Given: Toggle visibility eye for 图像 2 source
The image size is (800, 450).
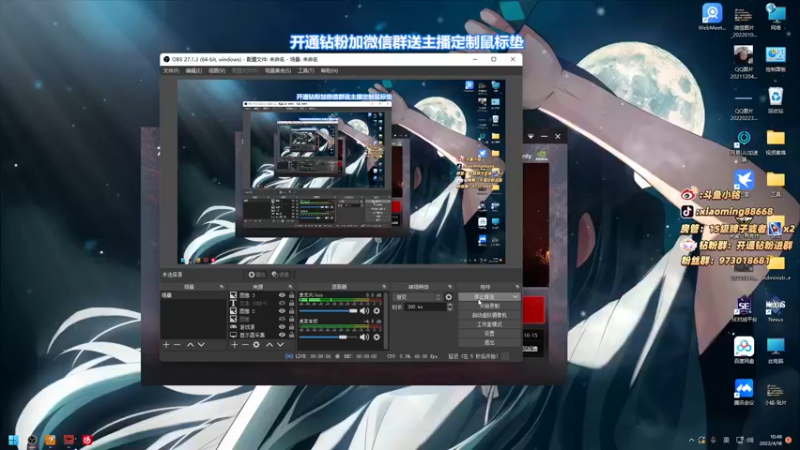Looking at the screenshot, I should click(282, 311).
